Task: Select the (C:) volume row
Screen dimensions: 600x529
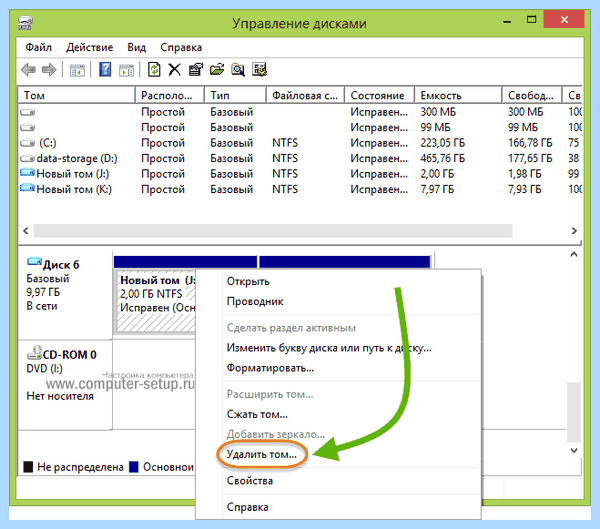Action: coord(300,143)
